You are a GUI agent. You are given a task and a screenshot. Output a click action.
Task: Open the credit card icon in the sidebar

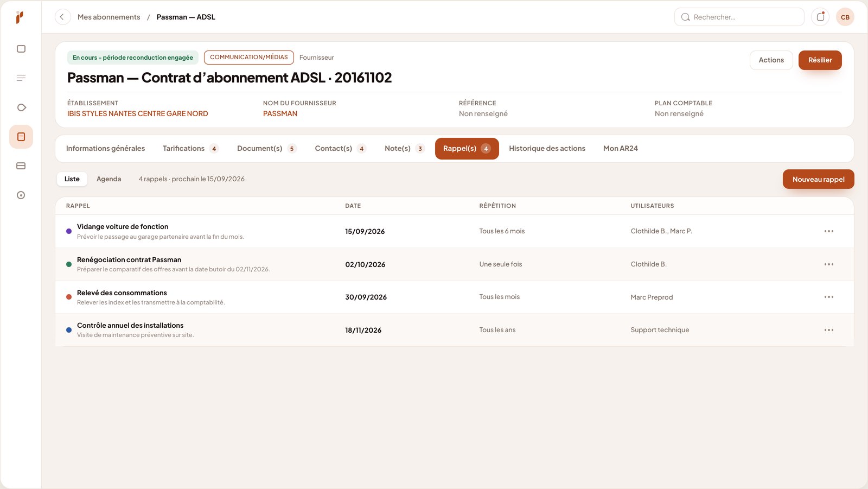pos(21,166)
